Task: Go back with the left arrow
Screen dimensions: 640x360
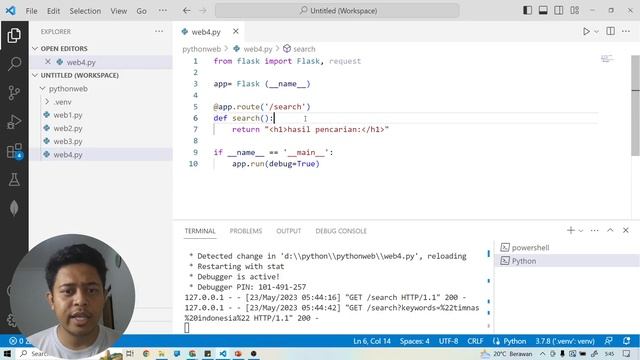Action: [187, 11]
